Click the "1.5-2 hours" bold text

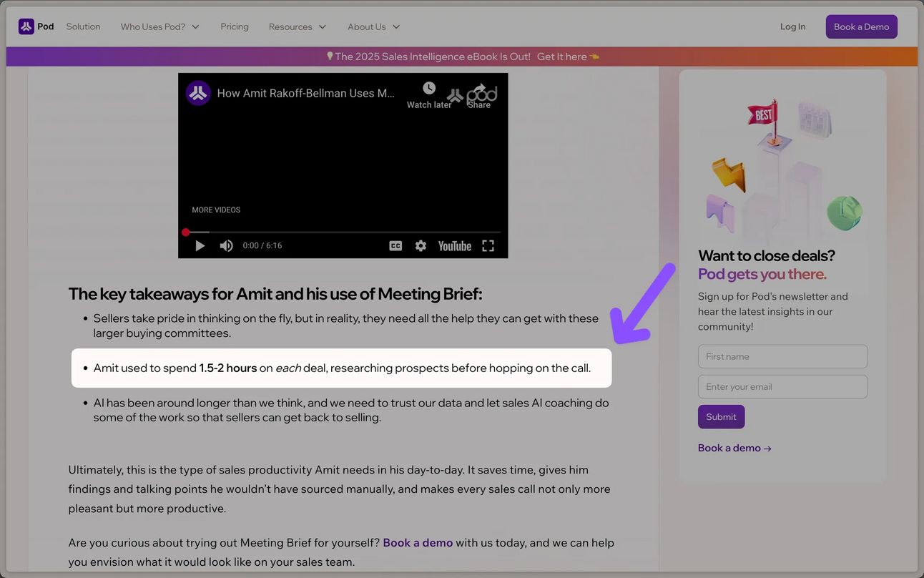coord(228,368)
